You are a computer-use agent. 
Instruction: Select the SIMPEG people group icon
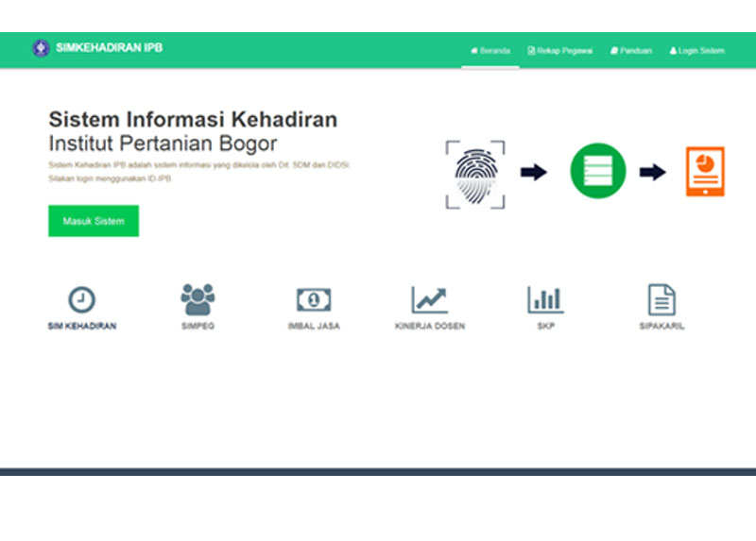click(x=198, y=299)
